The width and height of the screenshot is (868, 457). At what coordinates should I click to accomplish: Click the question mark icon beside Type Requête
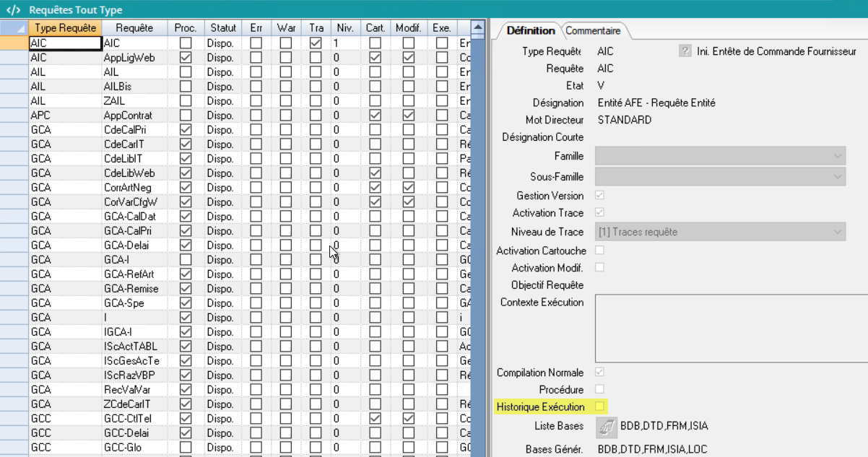(685, 51)
